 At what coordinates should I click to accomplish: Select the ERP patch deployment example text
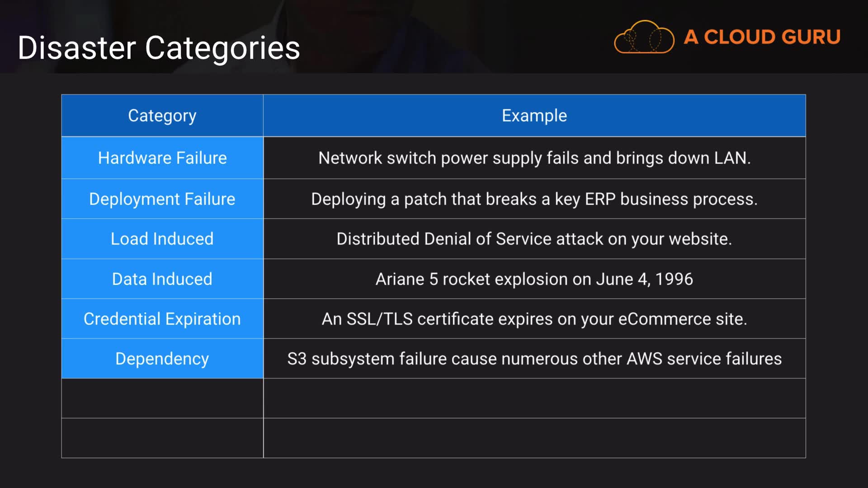(534, 199)
